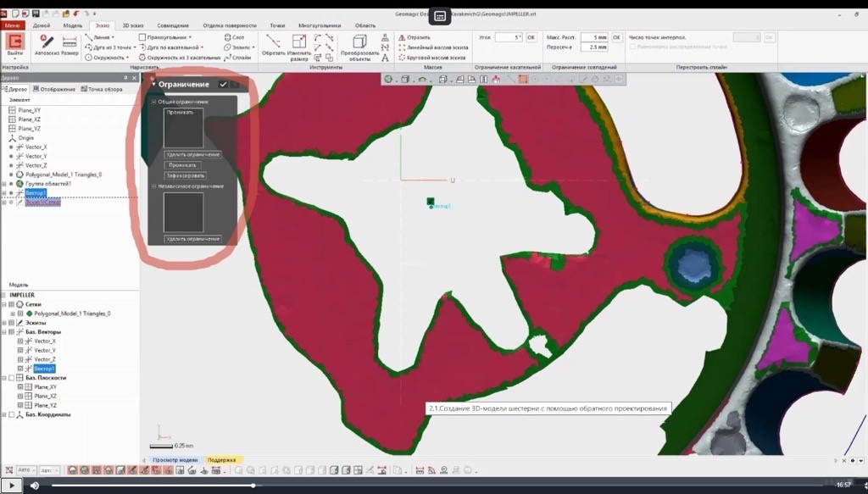868x494 pixels.
Task: Toggle visibility of Plane_XY in model tree
Action: [20, 387]
